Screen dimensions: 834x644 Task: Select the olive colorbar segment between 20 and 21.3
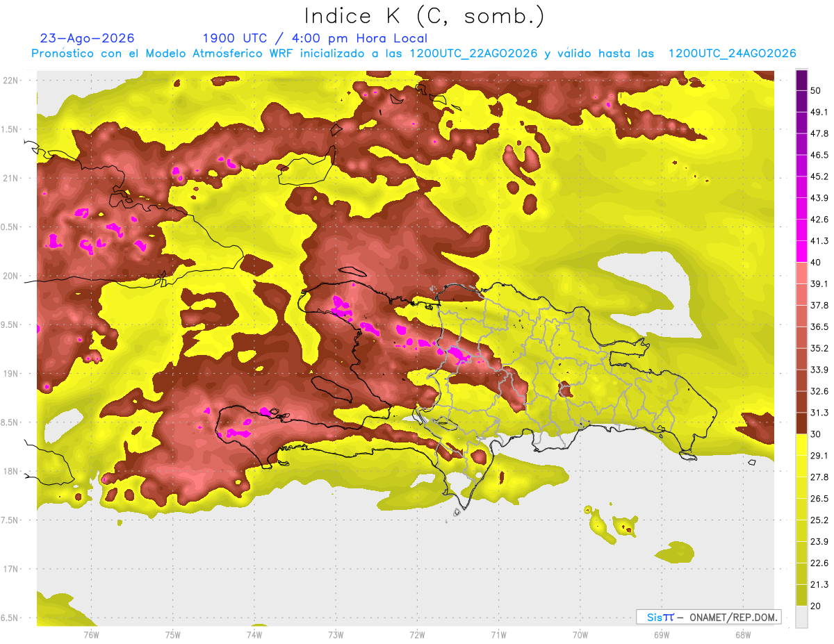pos(801,595)
